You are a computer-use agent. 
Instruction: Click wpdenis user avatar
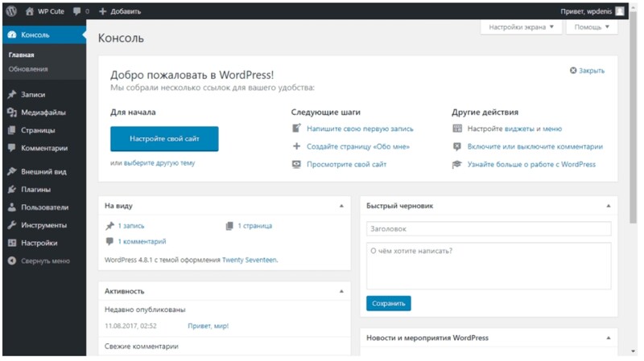[620, 11]
